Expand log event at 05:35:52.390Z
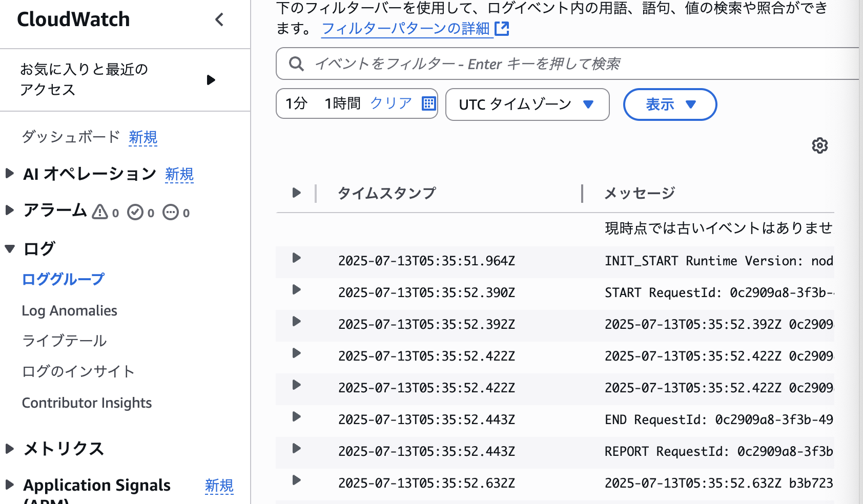863x504 pixels. [296, 289]
